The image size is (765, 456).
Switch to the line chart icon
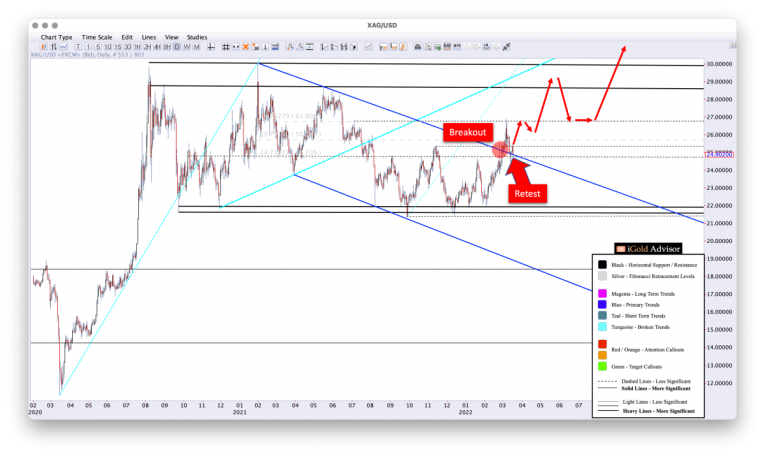[x=64, y=46]
